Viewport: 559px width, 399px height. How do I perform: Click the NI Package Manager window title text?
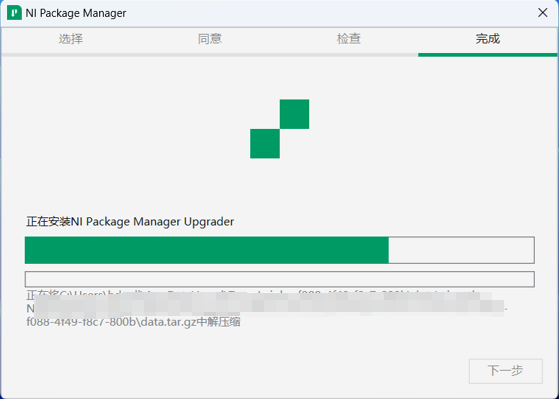point(76,13)
